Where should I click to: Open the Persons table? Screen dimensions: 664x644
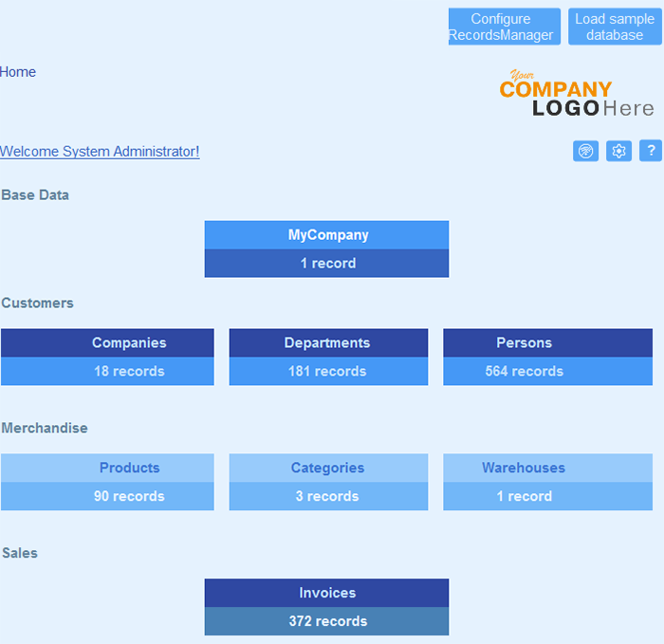524,343
